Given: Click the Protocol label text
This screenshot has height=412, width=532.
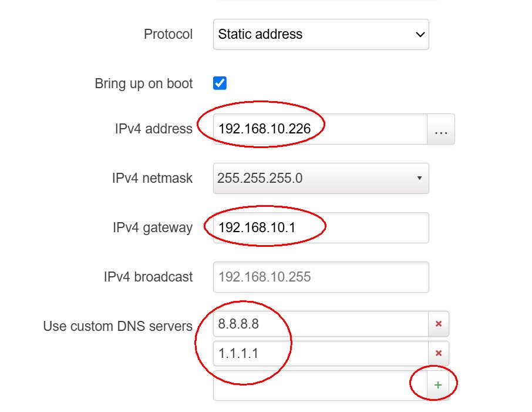Looking at the screenshot, I should point(169,34).
